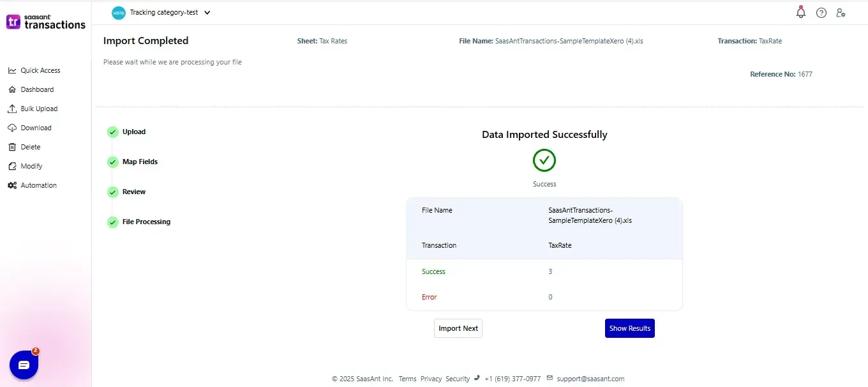
Task: Open the user settings icon
Action: 841,13
